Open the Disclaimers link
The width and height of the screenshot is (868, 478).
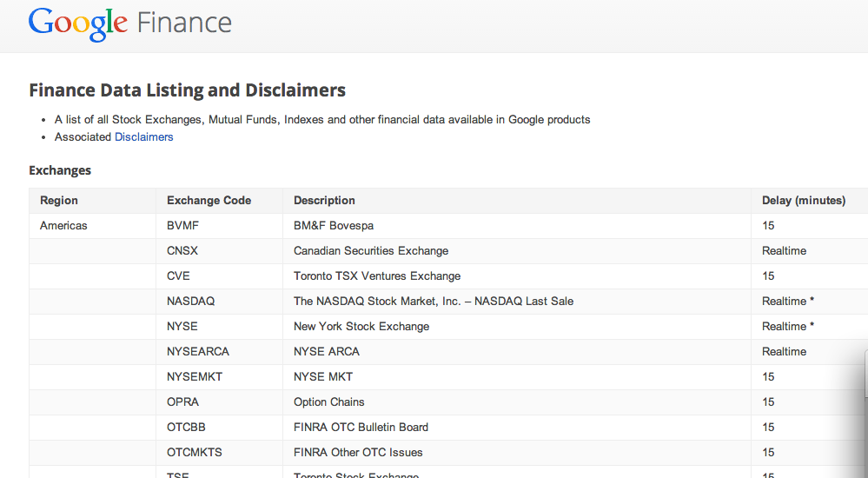click(x=144, y=137)
